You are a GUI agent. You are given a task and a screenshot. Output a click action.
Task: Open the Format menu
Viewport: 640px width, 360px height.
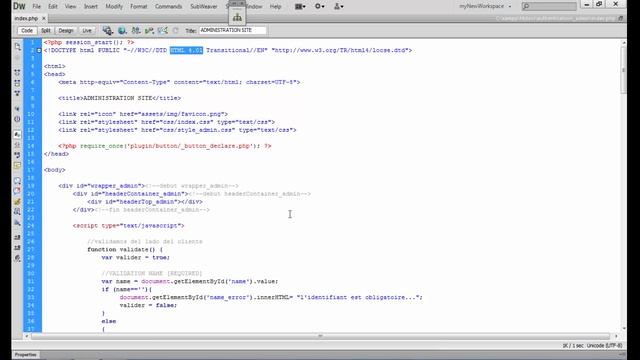[139, 7]
